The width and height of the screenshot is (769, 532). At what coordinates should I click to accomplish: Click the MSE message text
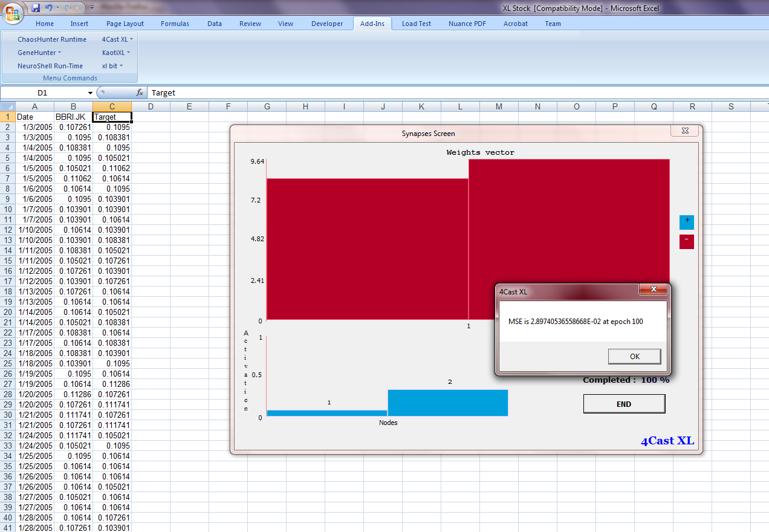(576, 322)
